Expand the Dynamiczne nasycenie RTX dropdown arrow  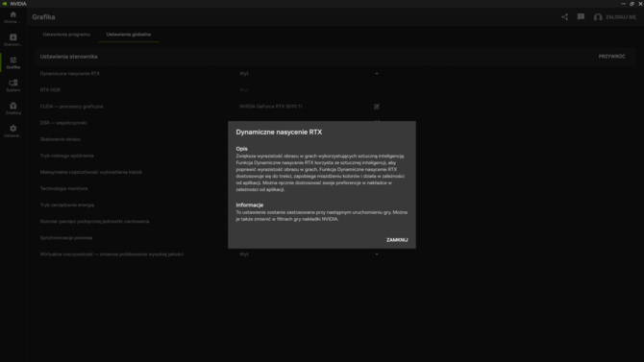[377, 74]
